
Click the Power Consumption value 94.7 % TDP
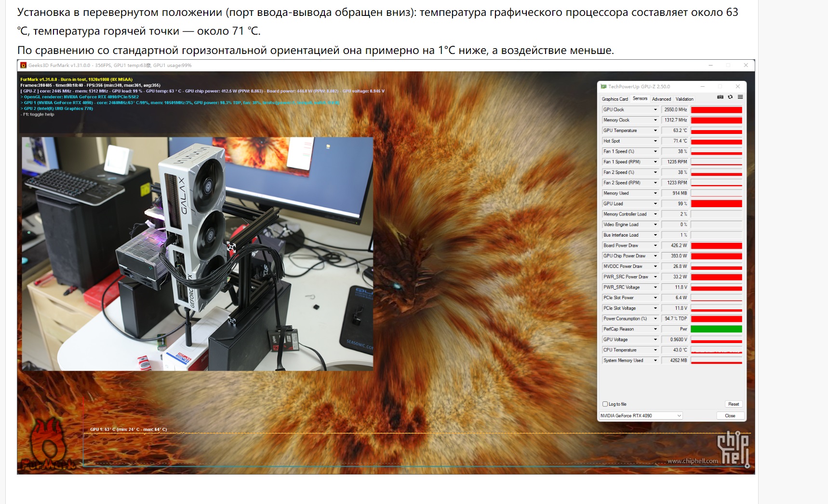(675, 318)
